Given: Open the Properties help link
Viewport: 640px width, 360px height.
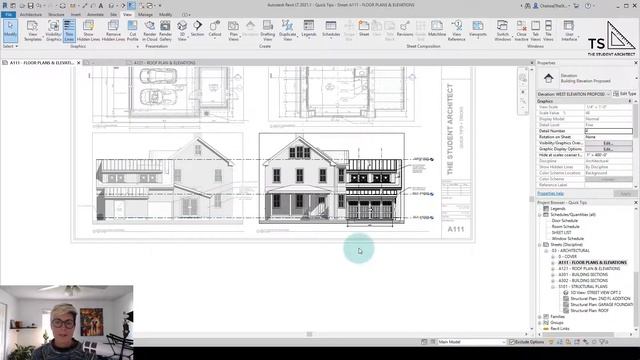Looking at the screenshot, I should 551,193.
